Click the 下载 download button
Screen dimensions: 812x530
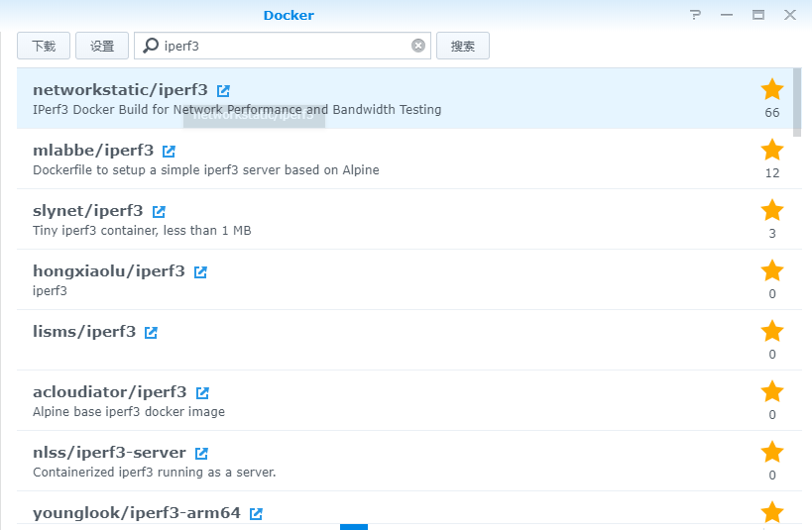(x=44, y=46)
